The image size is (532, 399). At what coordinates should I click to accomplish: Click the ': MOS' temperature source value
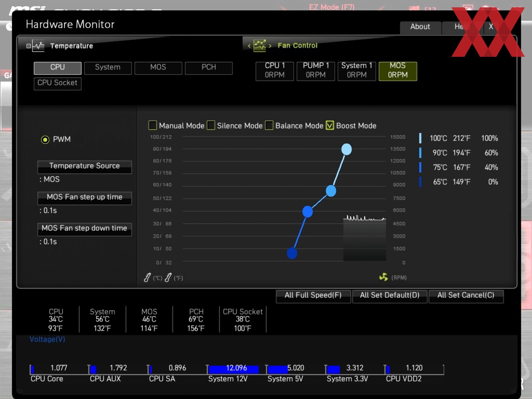pos(50,179)
